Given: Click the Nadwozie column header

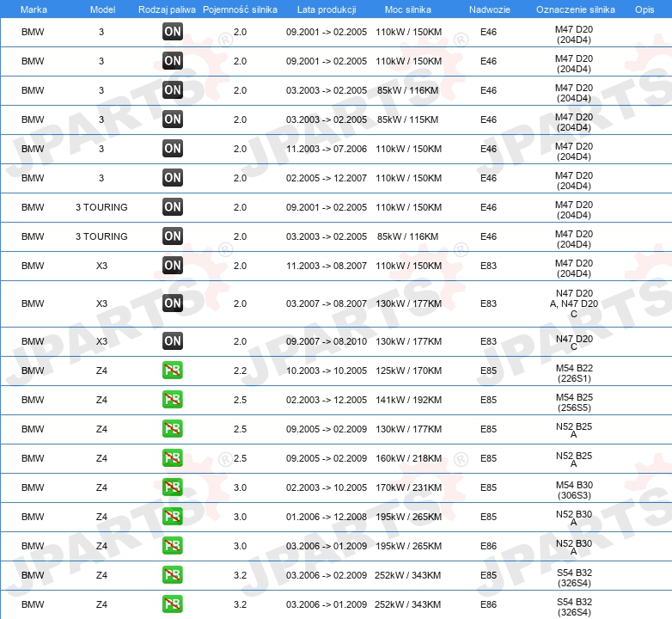Looking at the screenshot, I should click(x=490, y=9).
